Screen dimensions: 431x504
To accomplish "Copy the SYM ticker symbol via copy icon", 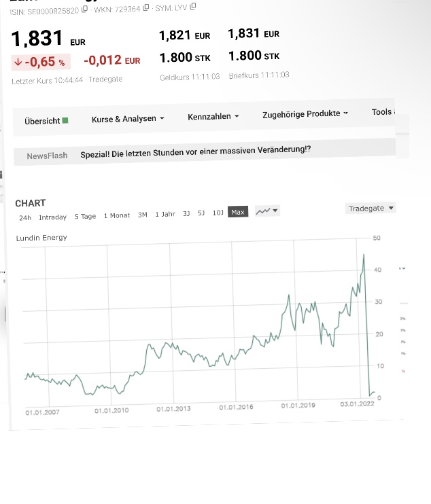I will point(193,6).
